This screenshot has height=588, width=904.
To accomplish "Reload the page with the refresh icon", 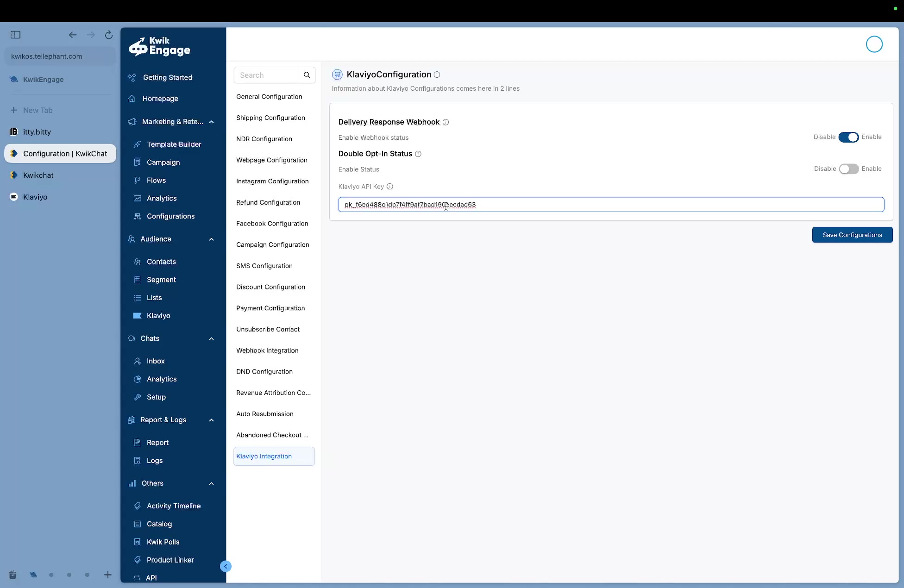I will (x=108, y=35).
